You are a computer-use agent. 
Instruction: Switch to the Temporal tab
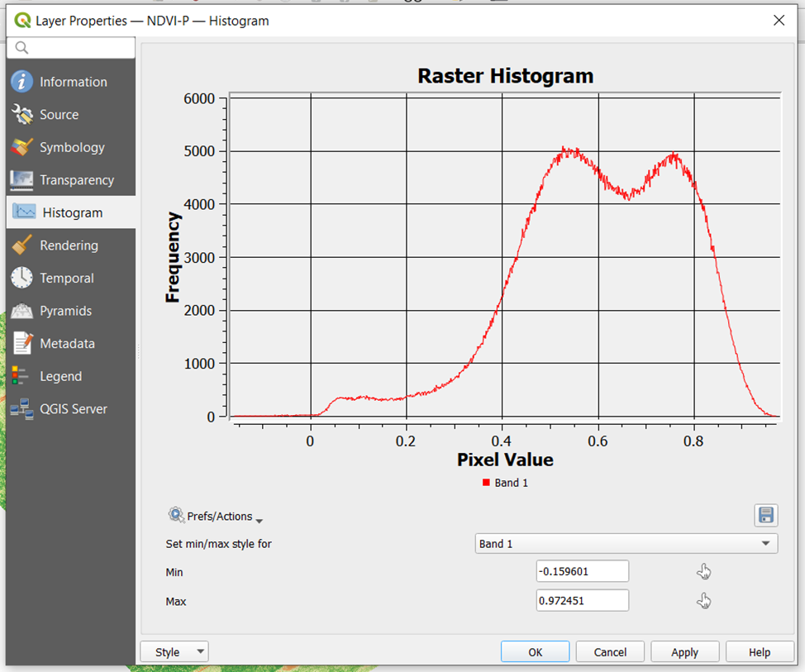71,278
